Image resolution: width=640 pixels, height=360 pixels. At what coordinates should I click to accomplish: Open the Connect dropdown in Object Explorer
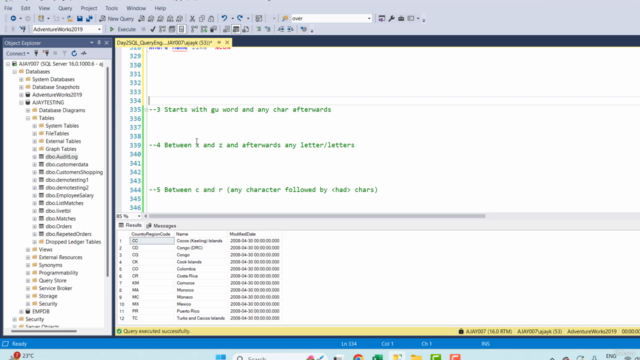(x=17, y=53)
